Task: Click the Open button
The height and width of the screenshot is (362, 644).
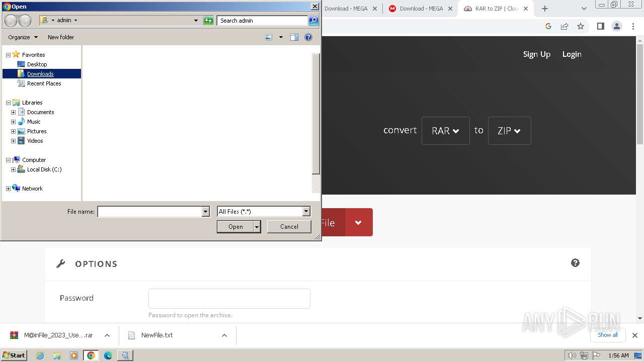Action: coord(235,227)
